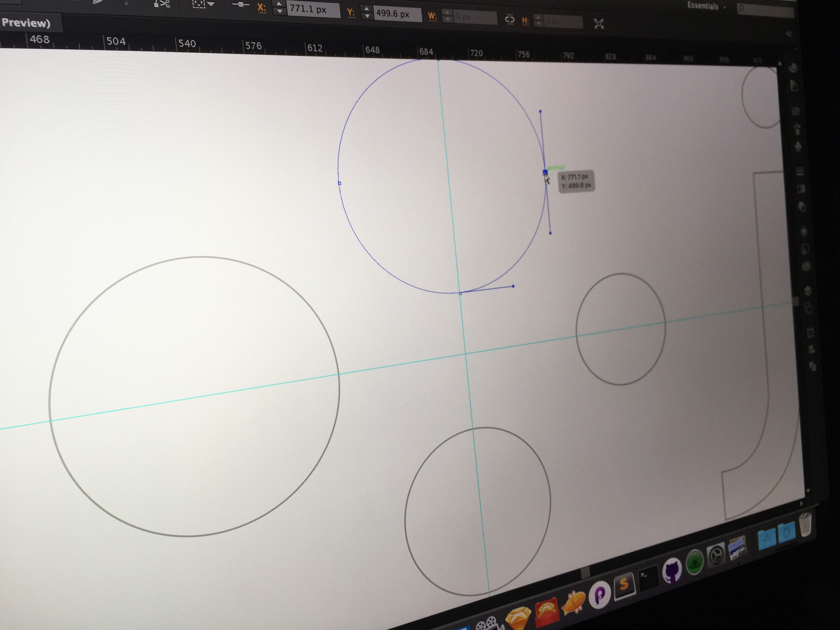Click the upper direction handle of the selected anchor
The width and height of the screenshot is (840, 630).
tap(540, 111)
